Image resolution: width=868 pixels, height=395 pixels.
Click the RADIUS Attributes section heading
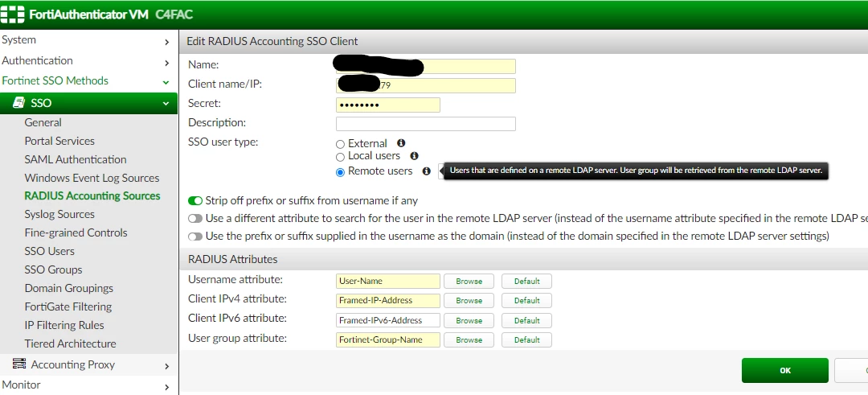pos(232,259)
